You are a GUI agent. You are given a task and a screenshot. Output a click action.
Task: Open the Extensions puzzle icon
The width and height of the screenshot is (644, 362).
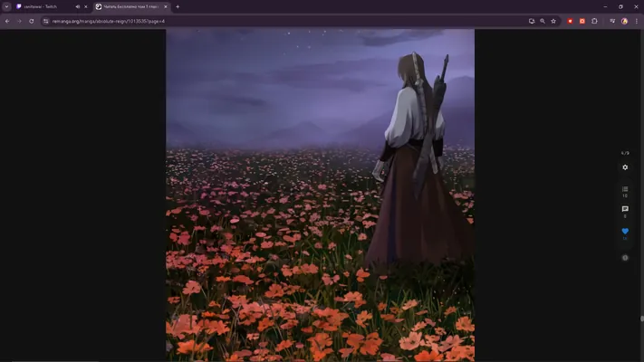coord(594,21)
